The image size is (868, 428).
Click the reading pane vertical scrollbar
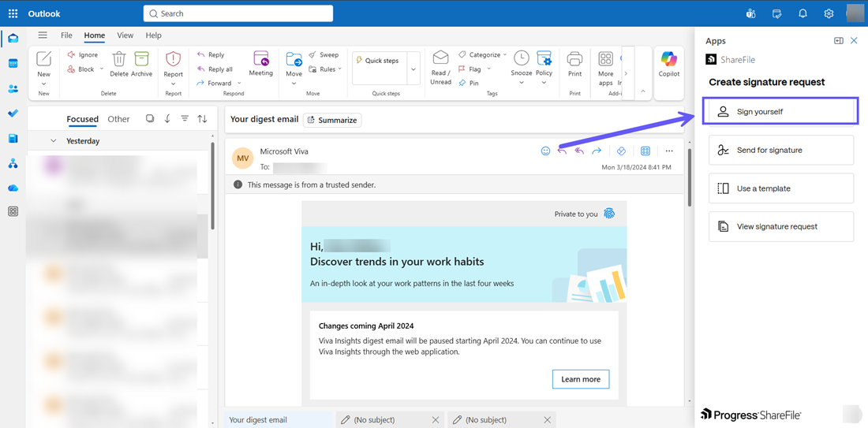click(x=689, y=177)
